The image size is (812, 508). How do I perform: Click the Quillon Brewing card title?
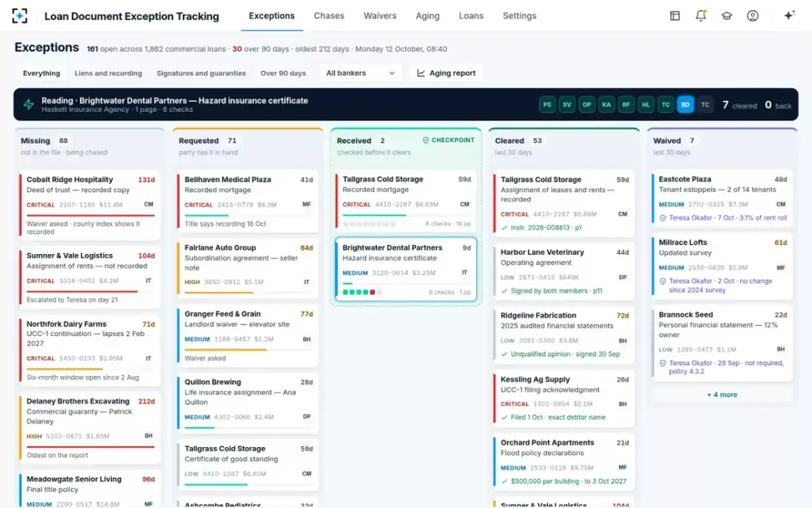212,382
